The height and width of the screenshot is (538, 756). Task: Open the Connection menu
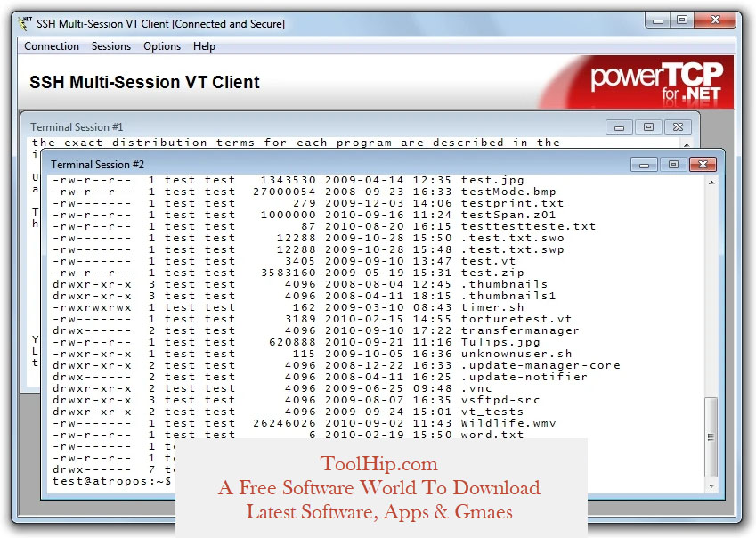pyautogui.click(x=52, y=46)
